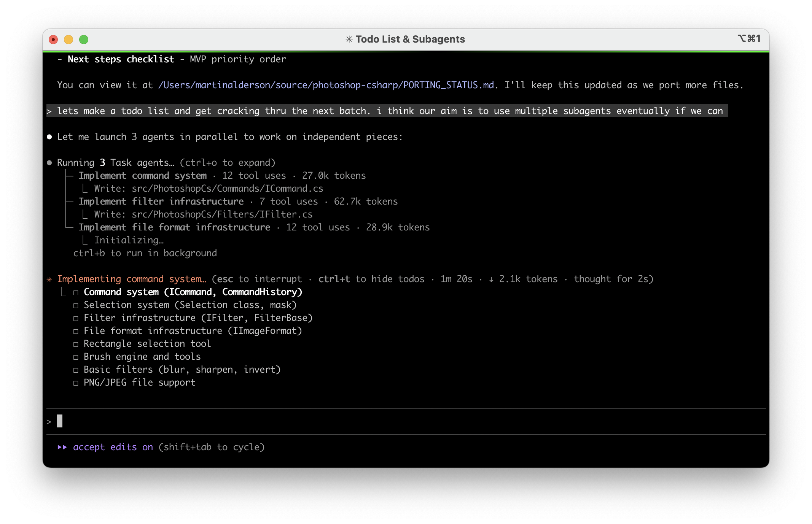Check the Command system todo box
The image size is (812, 524).
[76, 292]
